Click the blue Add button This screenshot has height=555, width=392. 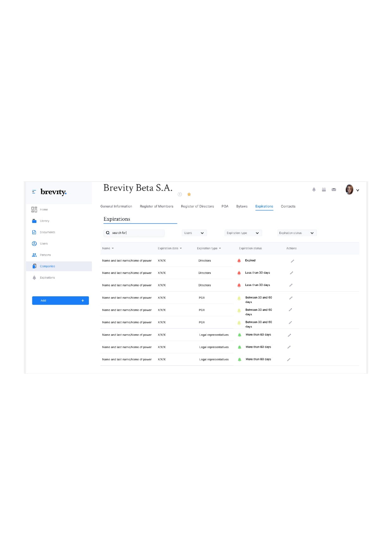coord(60,300)
